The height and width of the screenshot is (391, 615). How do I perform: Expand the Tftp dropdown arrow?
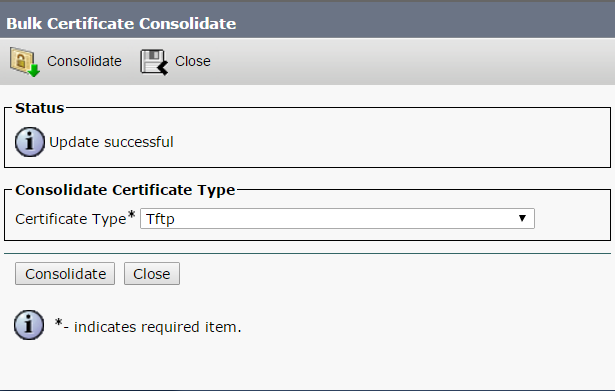[522, 218]
